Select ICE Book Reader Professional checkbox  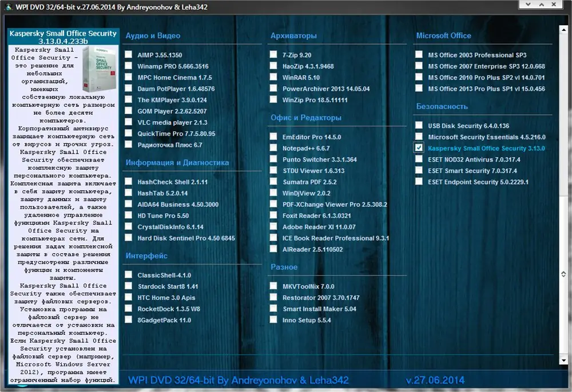coord(273,238)
